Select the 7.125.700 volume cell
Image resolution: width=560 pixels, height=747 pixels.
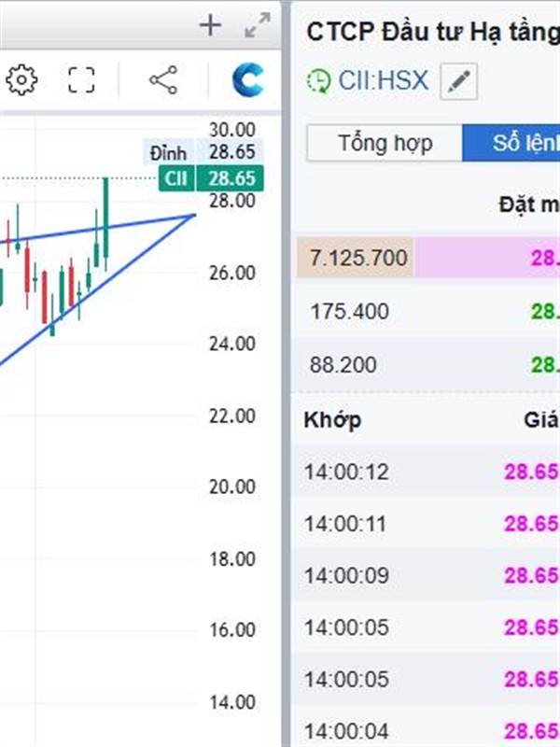[x=356, y=258]
